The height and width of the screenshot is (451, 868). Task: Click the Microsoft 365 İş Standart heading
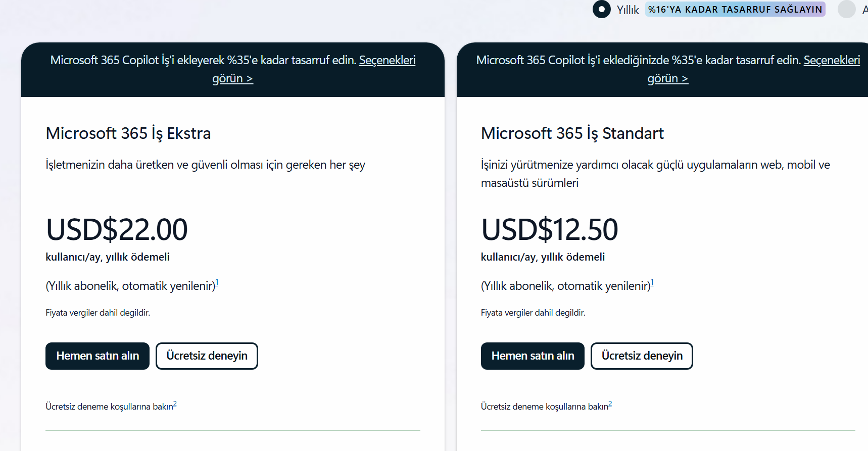coord(572,133)
